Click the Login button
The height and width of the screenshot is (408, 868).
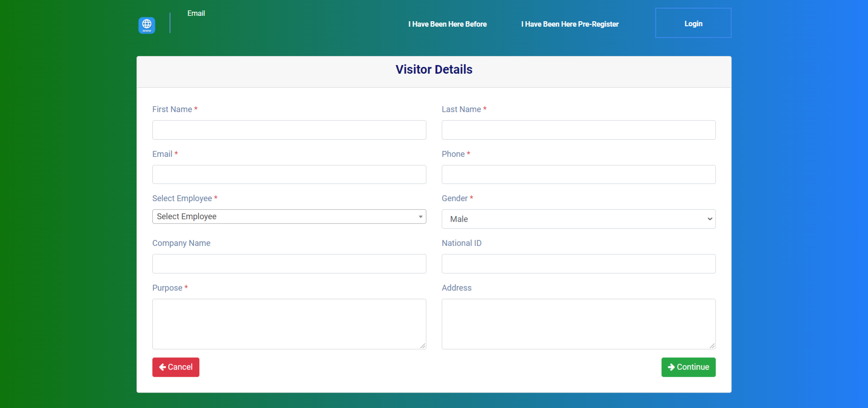693,23
